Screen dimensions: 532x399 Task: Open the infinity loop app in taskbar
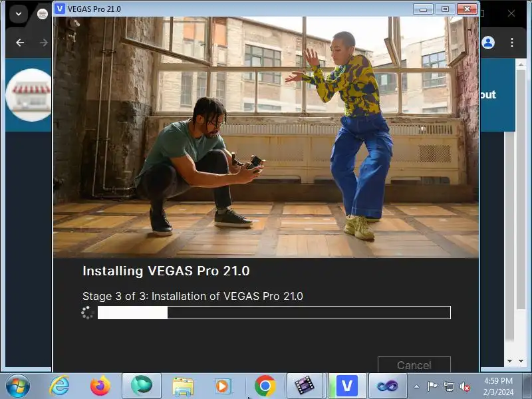pos(387,386)
